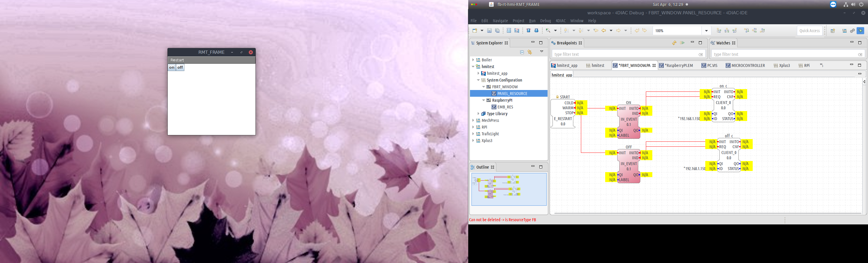The height and width of the screenshot is (263, 868).
Task: Click the yellow Back navigation arrow
Action: pyautogui.click(x=604, y=31)
